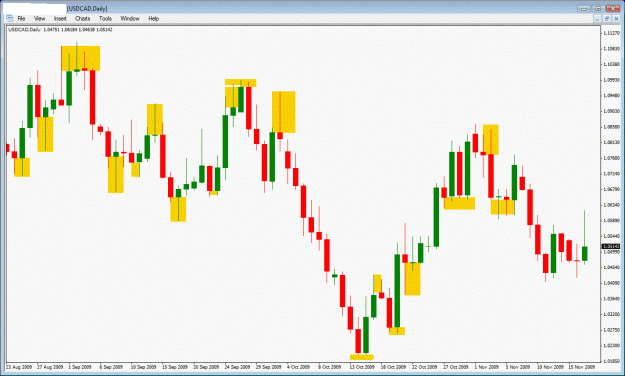Click the 1.05890 price axis label
625x376 pixels.
pyautogui.click(x=612, y=220)
